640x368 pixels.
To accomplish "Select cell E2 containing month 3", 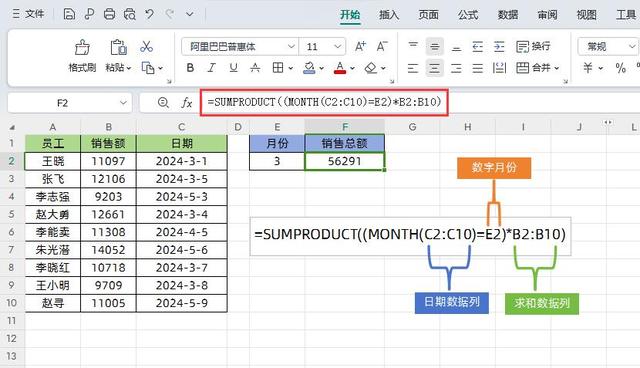I will click(x=277, y=161).
